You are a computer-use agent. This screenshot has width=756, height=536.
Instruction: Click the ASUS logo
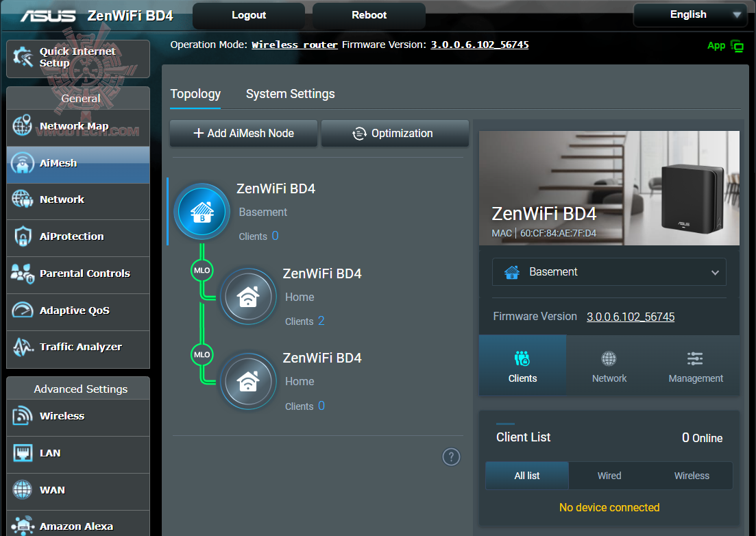(x=48, y=16)
